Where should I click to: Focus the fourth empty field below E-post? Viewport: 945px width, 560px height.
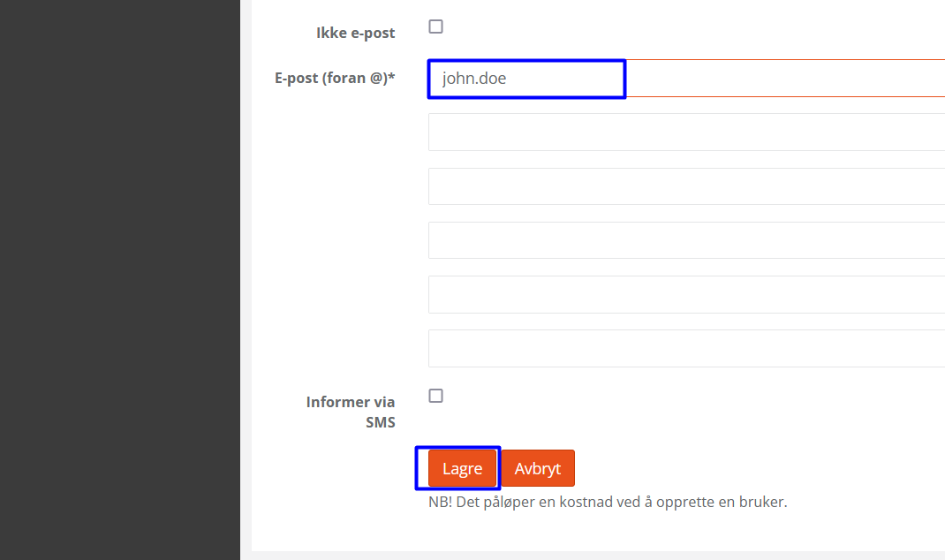[x=686, y=295]
